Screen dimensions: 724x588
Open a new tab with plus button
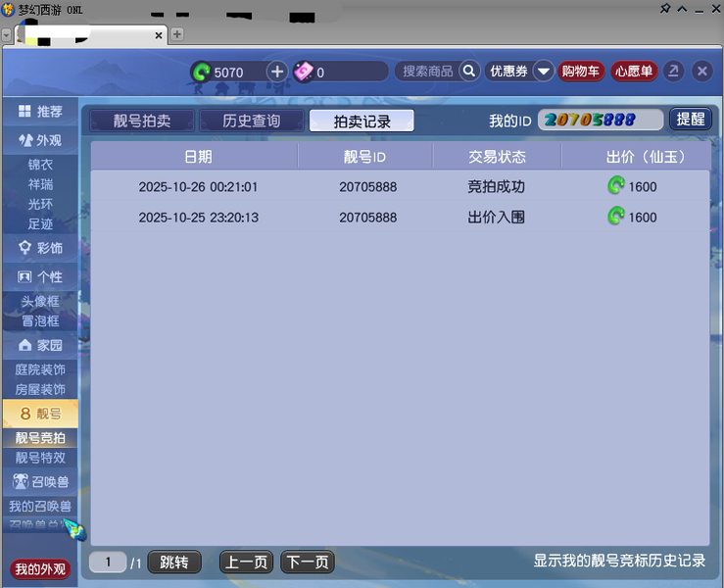point(177,34)
